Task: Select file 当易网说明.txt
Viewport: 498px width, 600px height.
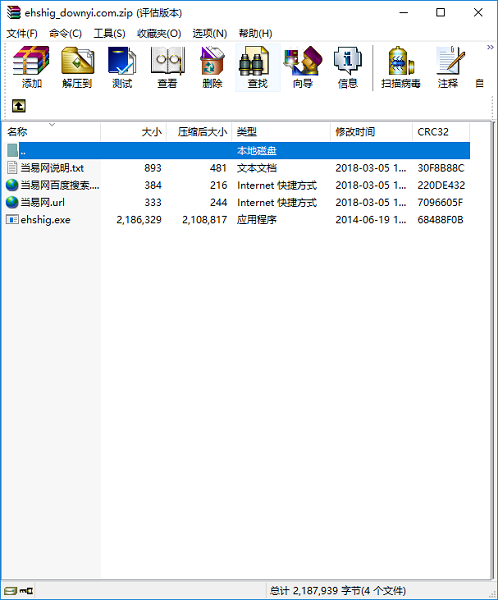Action: [52, 168]
